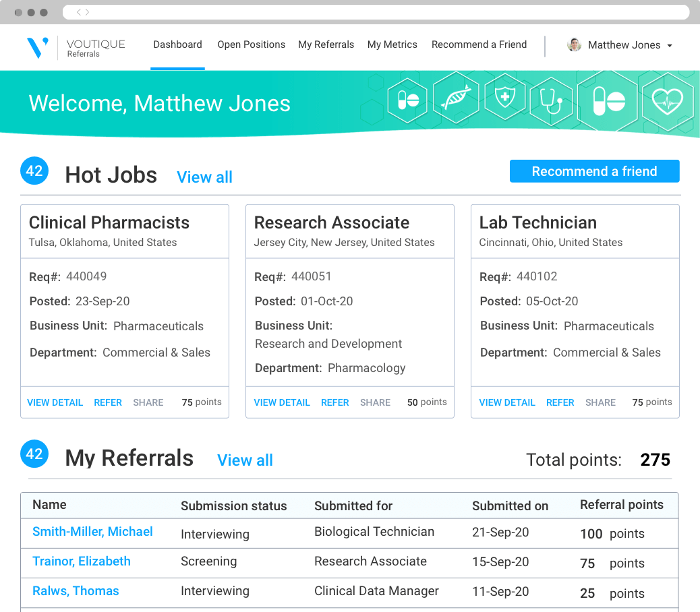Click Jersey City, New Jersey location text
Viewport: 700px width, 612px height.
(x=344, y=243)
